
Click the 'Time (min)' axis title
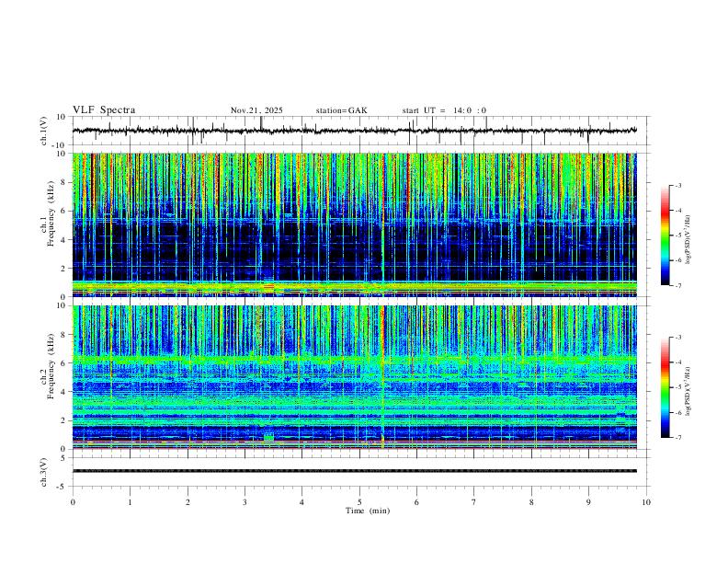pyautogui.click(x=368, y=511)
